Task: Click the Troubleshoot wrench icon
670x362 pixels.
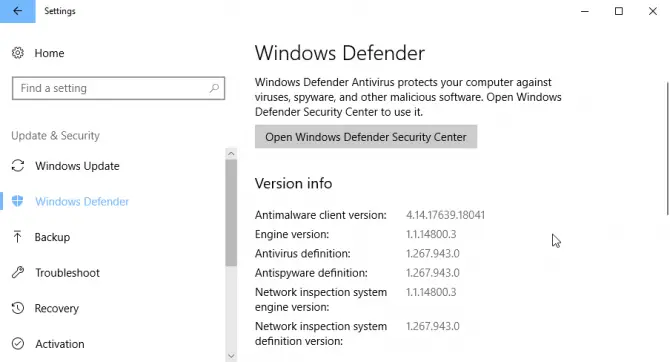Action: 18,272
